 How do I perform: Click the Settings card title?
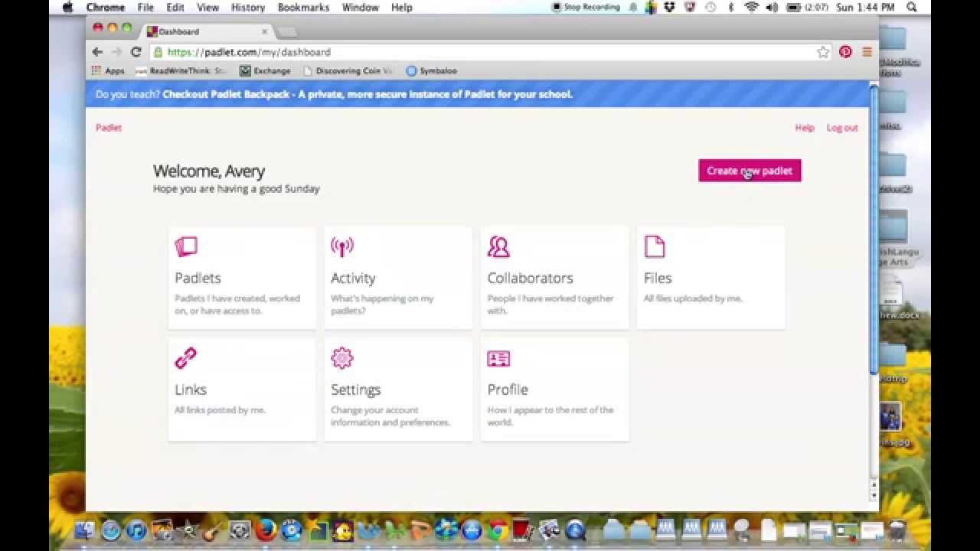(356, 390)
